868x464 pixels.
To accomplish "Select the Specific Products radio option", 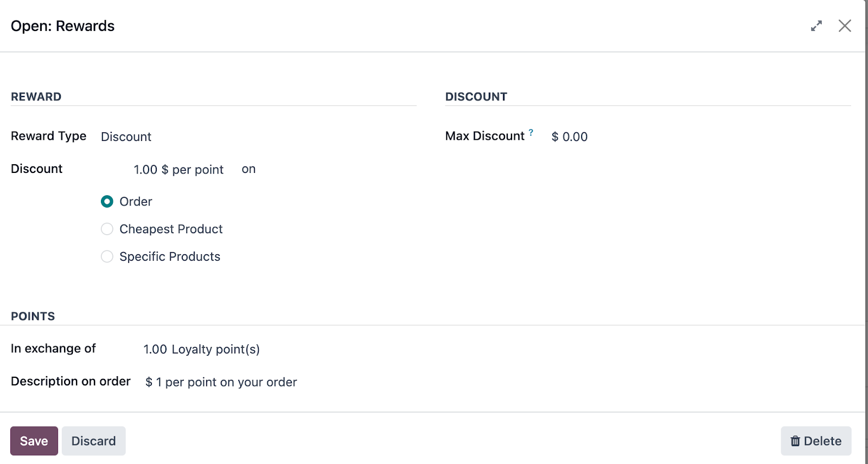I will (107, 256).
